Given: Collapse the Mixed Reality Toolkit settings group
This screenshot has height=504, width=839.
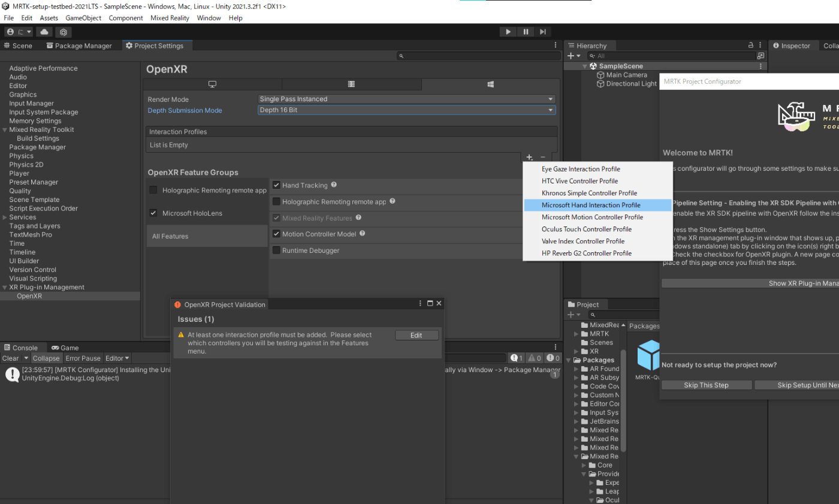Looking at the screenshot, I should pos(5,129).
